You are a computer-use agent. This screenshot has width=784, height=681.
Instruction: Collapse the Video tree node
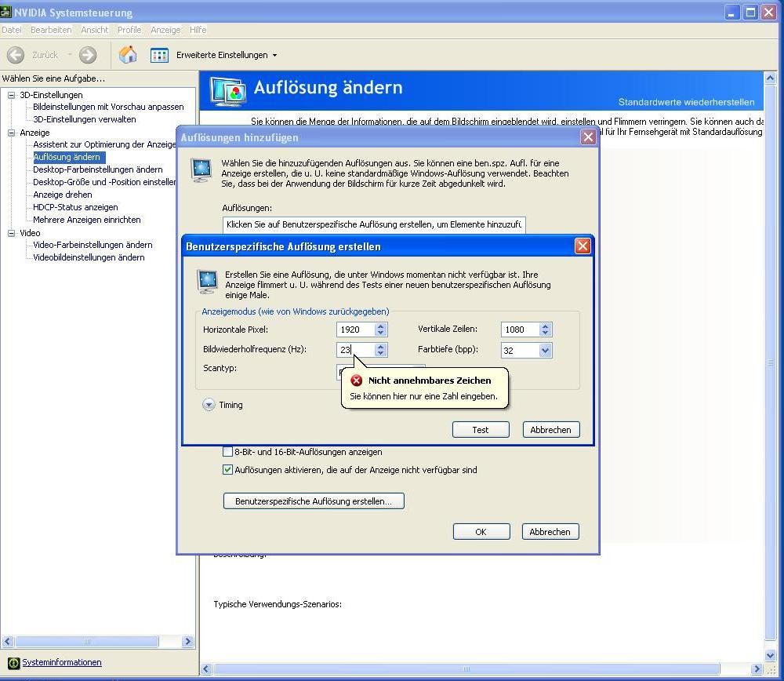[x=11, y=233]
